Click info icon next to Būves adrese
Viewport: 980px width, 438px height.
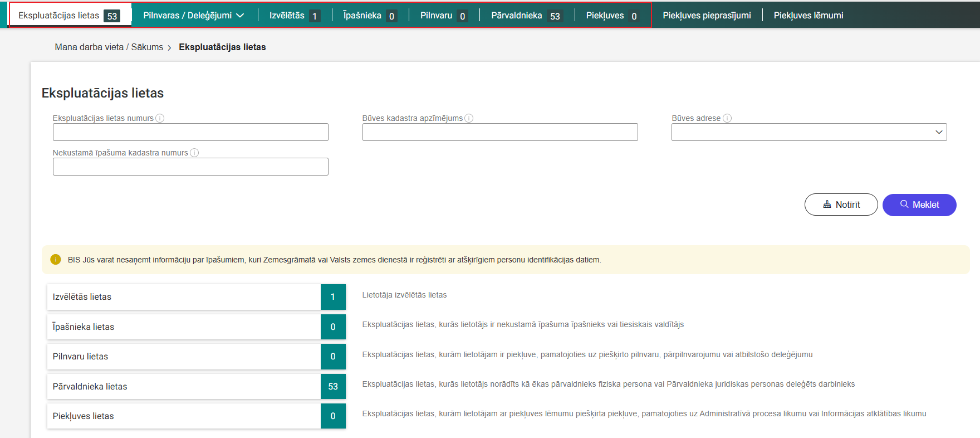(727, 118)
